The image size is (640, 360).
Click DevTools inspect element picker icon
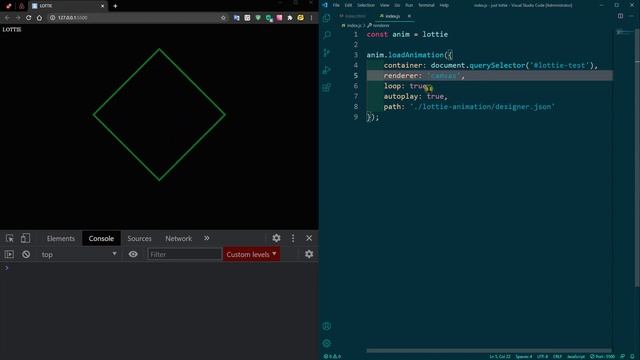pos(10,238)
